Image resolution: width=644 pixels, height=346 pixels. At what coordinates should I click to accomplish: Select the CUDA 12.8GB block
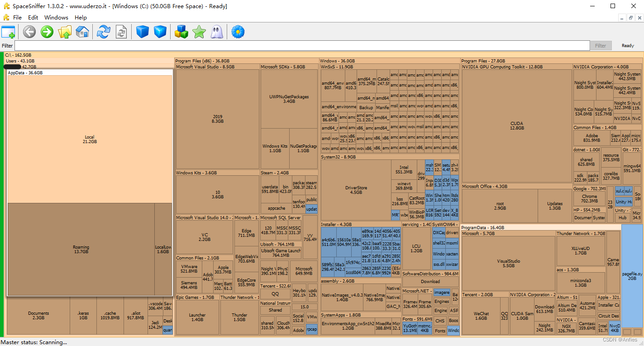click(x=517, y=125)
